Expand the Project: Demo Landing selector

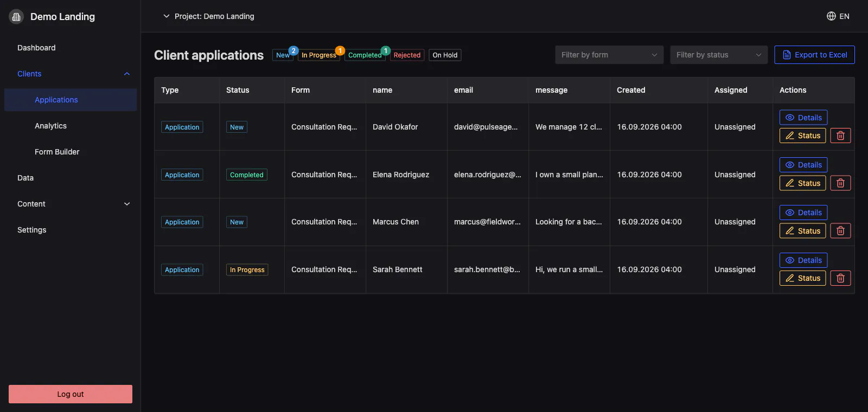click(208, 16)
